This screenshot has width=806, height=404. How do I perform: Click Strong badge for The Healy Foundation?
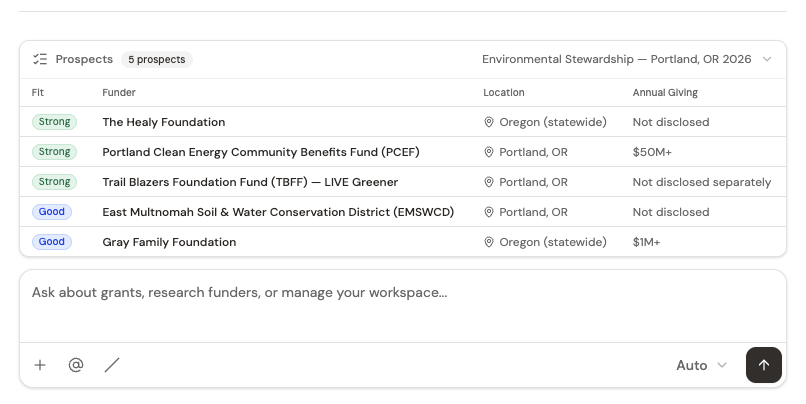pos(54,122)
